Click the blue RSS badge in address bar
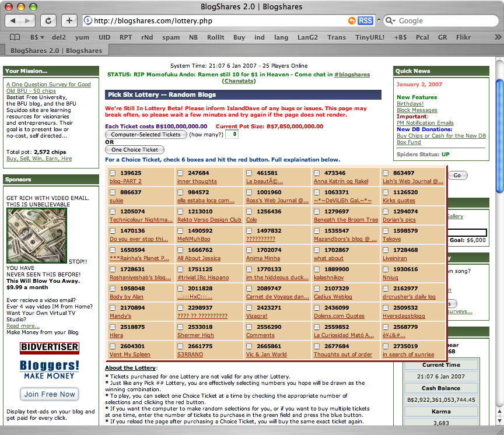The width and height of the screenshot is (504, 435). tap(365, 21)
